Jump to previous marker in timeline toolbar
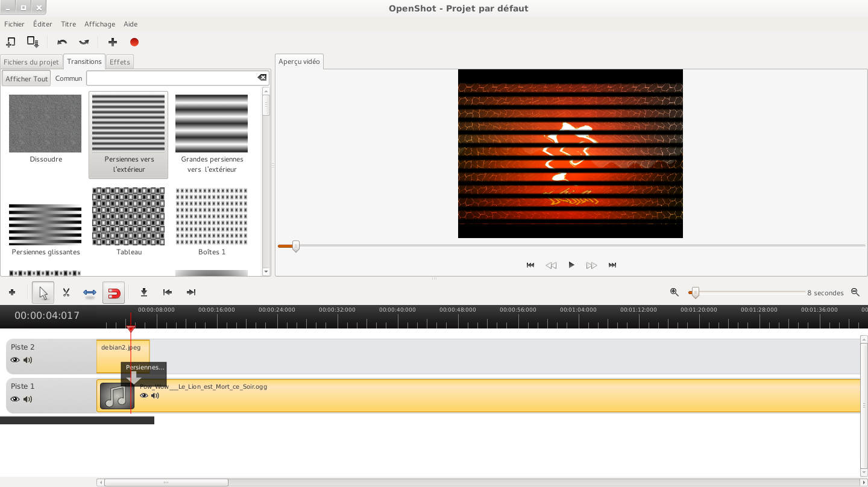Image resolution: width=868 pixels, height=487 pixels. coord(168,292)
